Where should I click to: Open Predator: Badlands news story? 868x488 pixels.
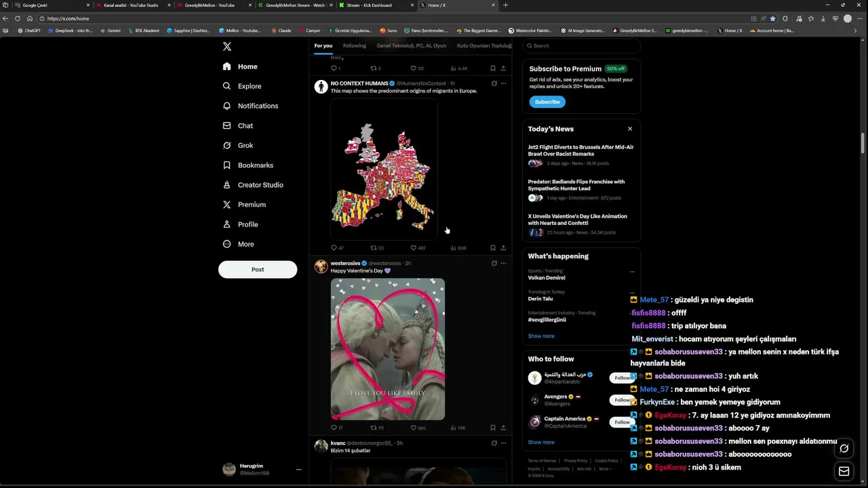[581, 189]
